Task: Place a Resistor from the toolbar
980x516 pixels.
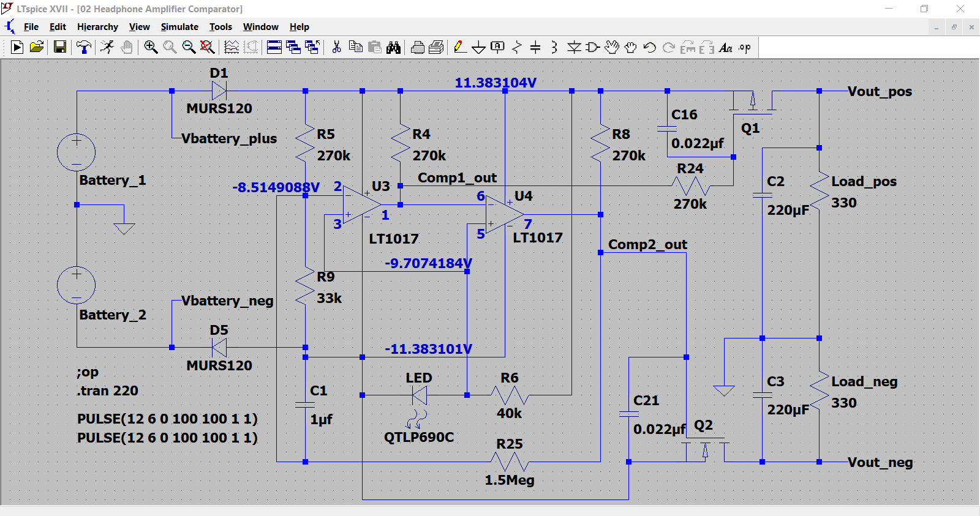Action: pos(517,47)
